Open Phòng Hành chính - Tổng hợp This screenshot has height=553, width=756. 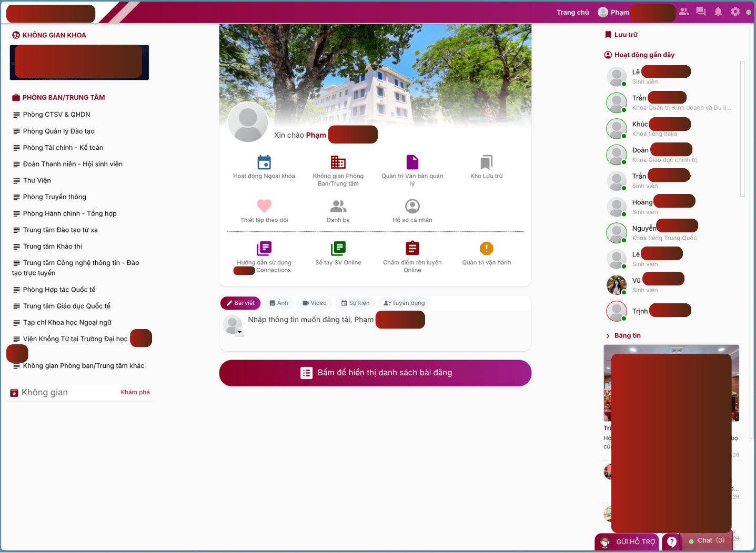pyautogui.click(x=70, y=213)
